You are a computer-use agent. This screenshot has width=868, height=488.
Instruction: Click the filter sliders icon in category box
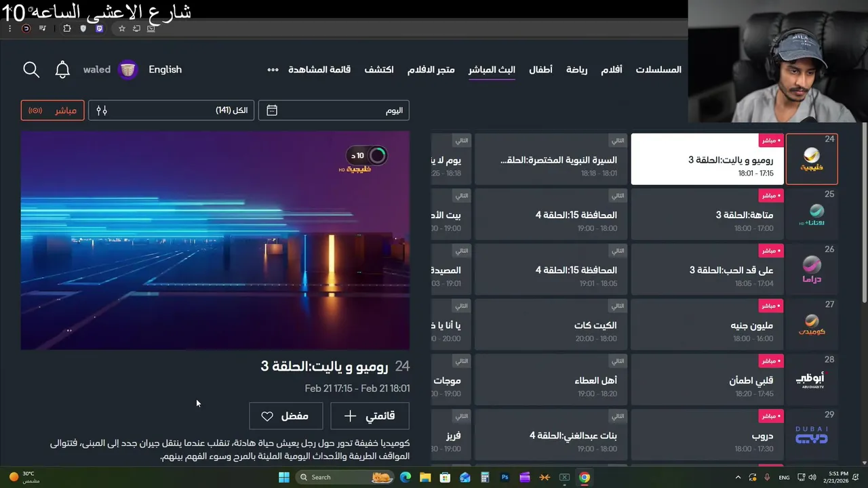(102, 110)
